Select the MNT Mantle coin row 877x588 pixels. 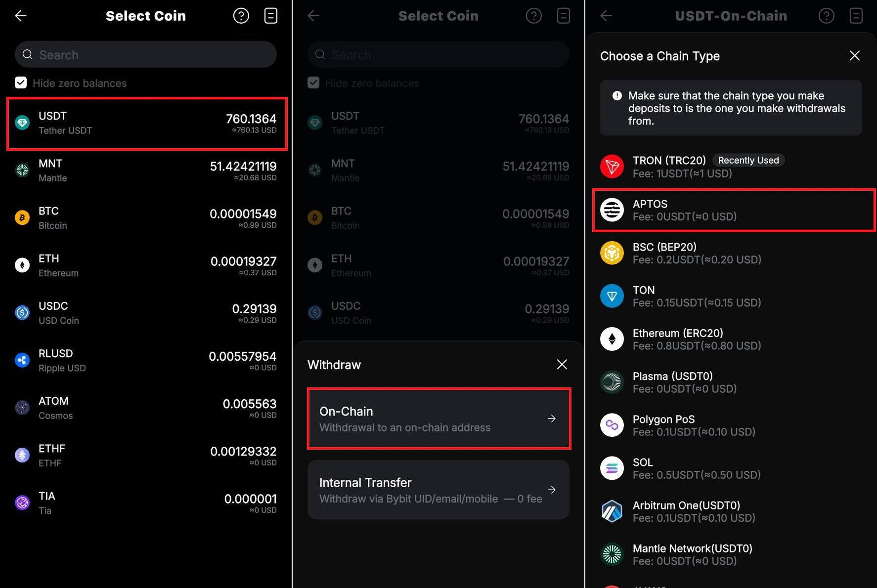(x=146, y=170)
